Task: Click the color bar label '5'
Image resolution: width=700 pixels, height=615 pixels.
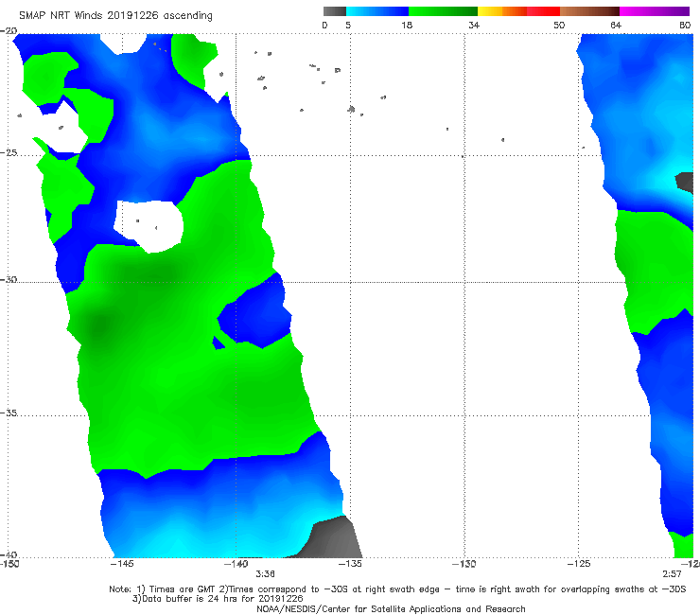Action: pyautogui.click(x=348, y=25)
